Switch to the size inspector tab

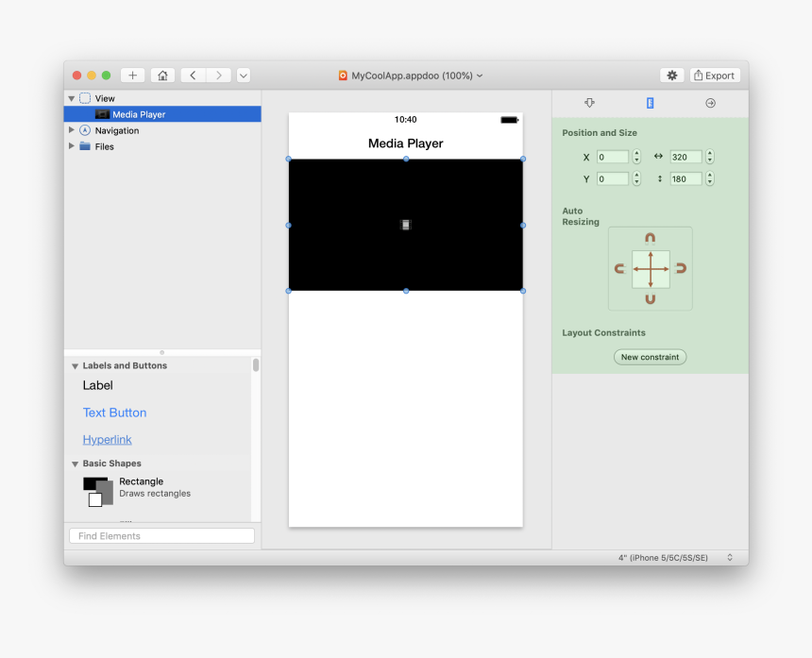[650, 104]
